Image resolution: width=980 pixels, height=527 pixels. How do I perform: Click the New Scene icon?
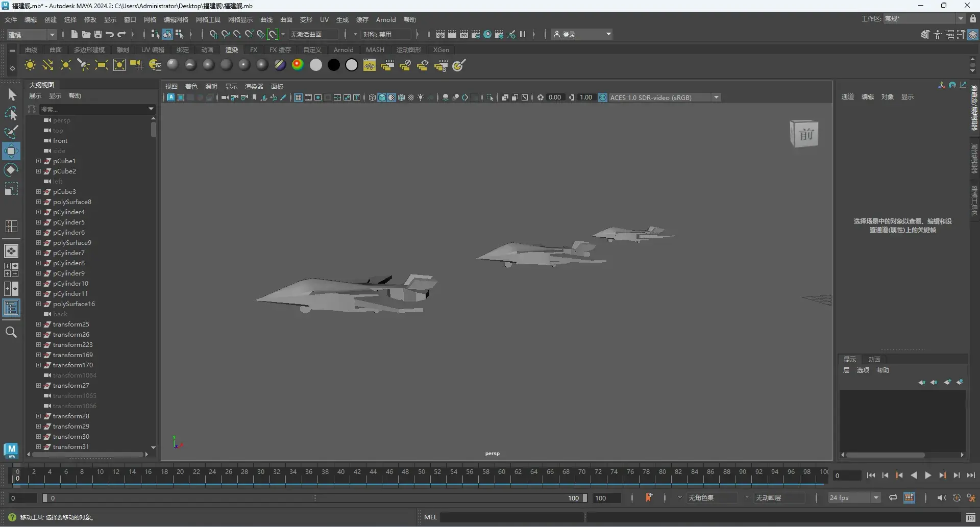point(75,34)
